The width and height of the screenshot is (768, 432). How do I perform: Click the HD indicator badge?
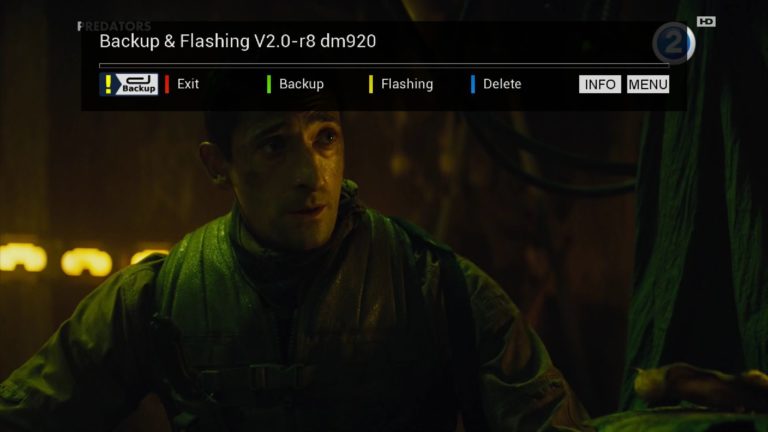[x=706, y=21]
